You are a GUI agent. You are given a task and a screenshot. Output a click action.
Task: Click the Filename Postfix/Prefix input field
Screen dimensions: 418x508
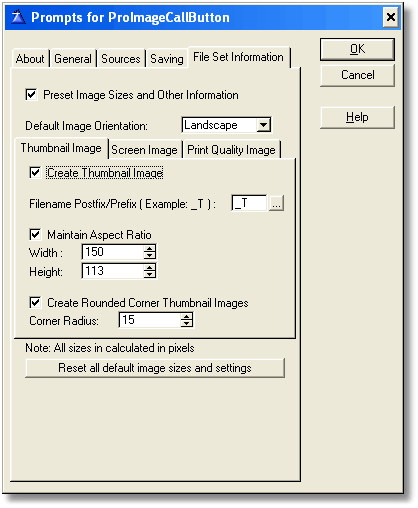[250, 203]
